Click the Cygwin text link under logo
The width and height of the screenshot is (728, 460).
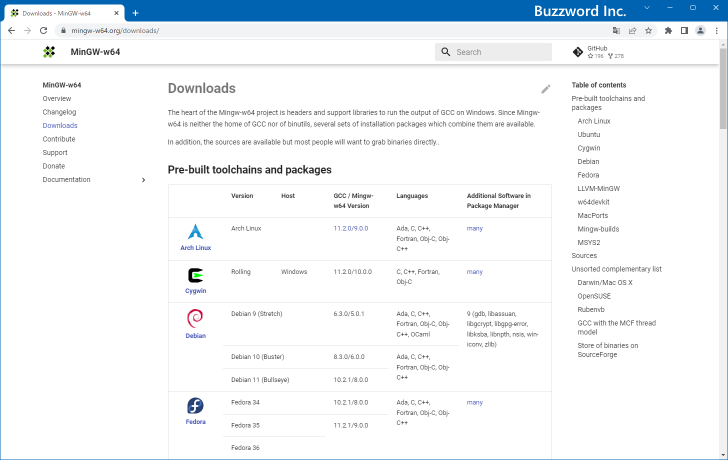[195, 291]
